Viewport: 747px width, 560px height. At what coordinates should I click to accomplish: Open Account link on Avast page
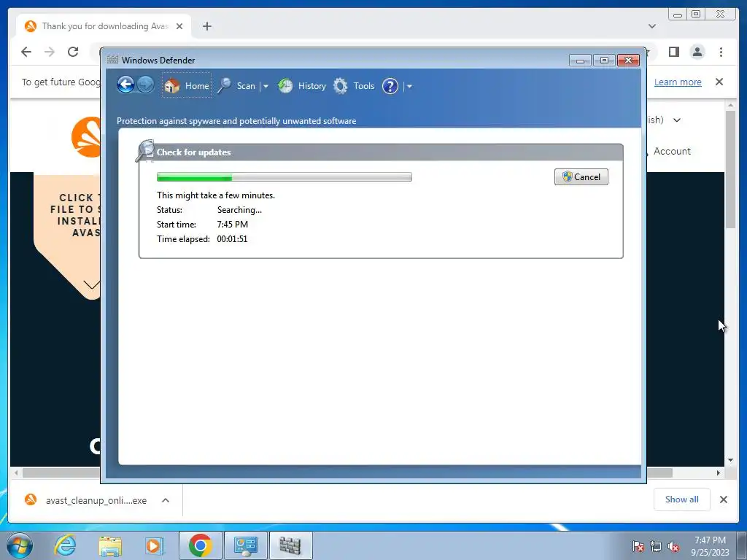[x=672, y=151]
